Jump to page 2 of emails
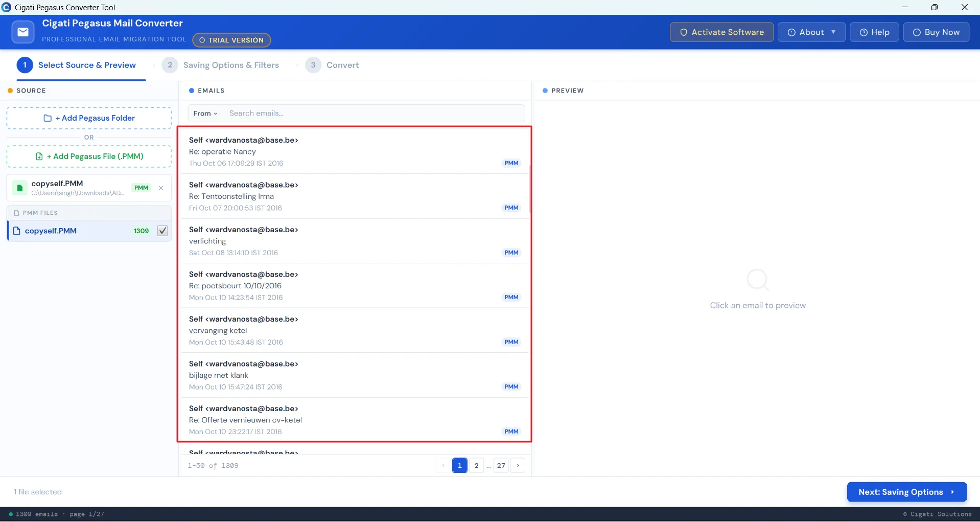 (x=476, y=465)
